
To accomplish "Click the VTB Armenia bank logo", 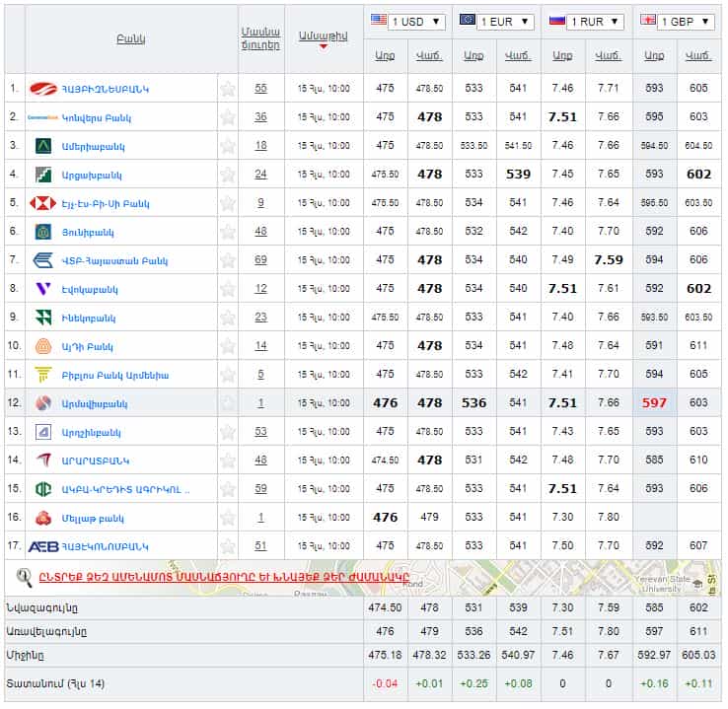I will click(43, 260).
